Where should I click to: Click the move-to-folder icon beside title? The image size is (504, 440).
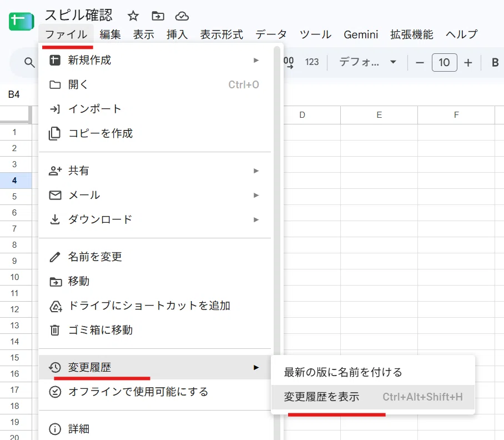point(158,16)
